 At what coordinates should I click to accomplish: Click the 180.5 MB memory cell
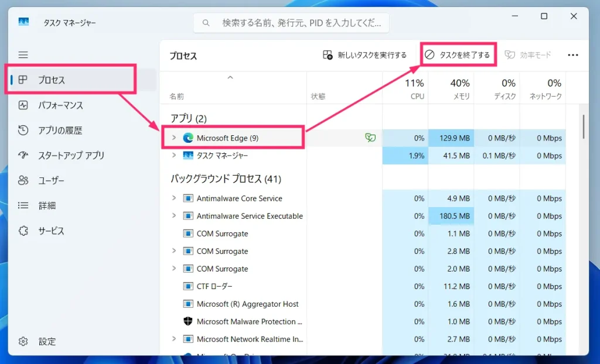pyautogui.click(x=451, y=216)
